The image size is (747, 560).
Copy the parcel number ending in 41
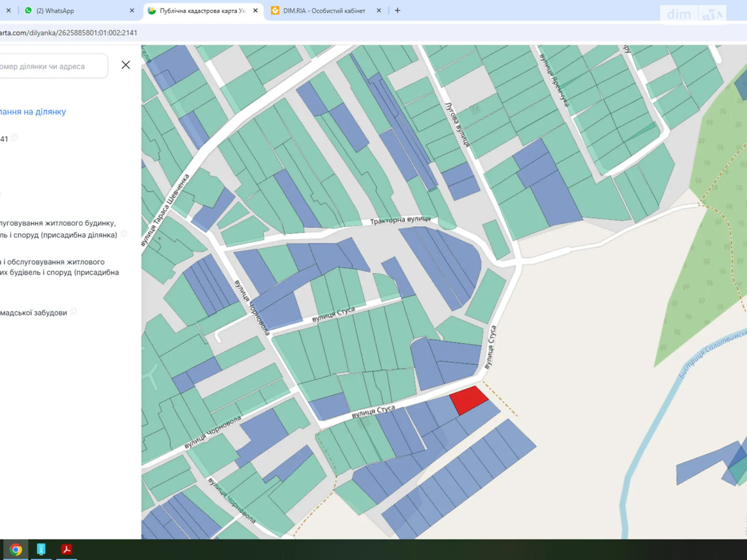[15, 138]
